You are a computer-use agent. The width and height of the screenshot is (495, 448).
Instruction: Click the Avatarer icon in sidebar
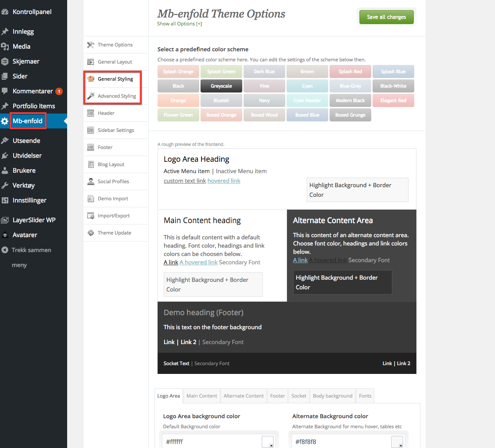[x=5, y=235]
